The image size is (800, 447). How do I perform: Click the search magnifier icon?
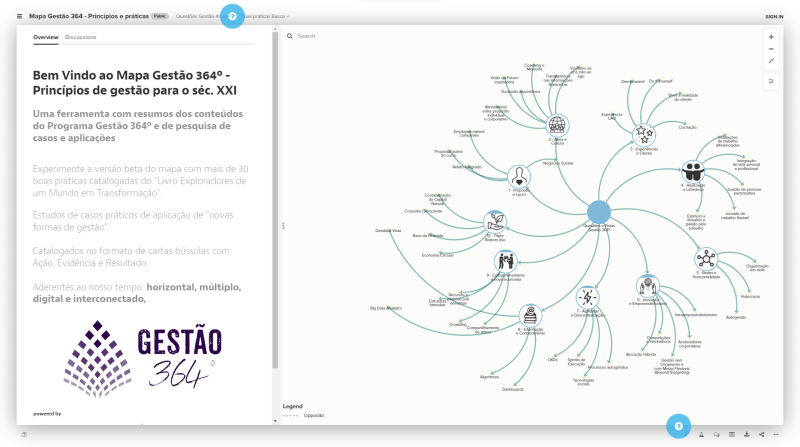(290, 36)
